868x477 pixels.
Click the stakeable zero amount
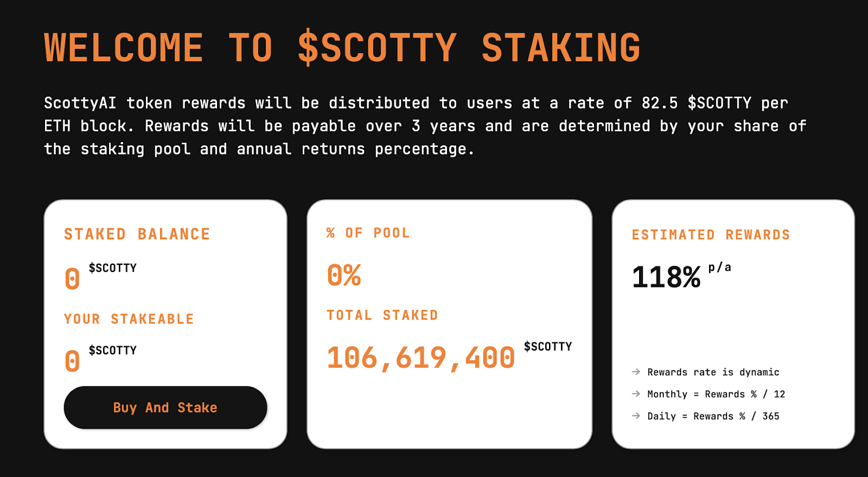72,361
